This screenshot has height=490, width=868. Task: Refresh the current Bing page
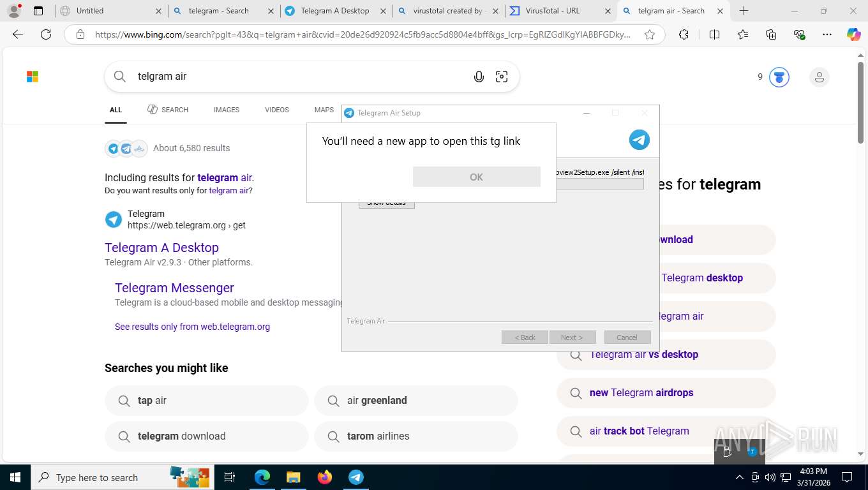46,34
